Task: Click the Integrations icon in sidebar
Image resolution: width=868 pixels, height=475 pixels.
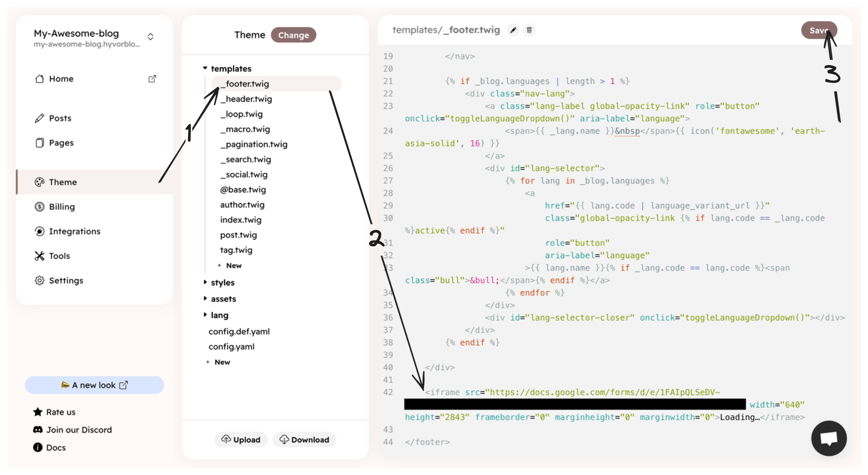Action: click(40, 231)
